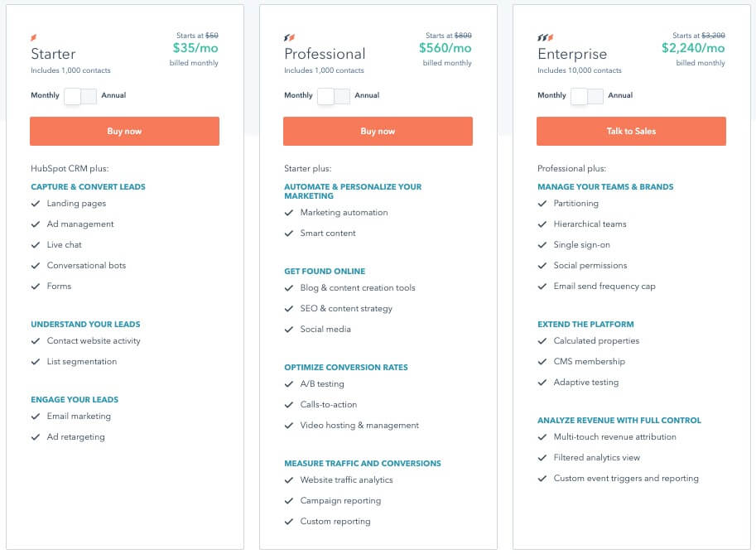Click the triple-flame icon beside Enterprise plan
This screenshot has height=554, width=756.
click(x=544, y=37)
